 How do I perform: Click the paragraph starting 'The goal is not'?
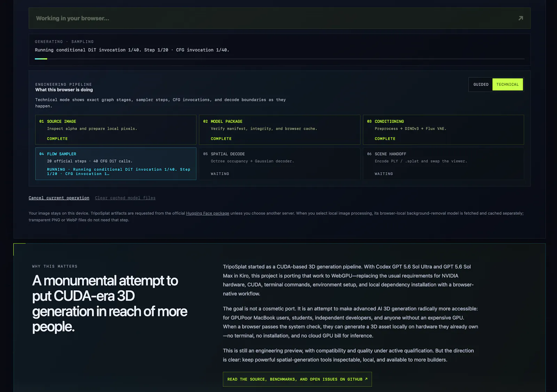[x=351, y=322]
